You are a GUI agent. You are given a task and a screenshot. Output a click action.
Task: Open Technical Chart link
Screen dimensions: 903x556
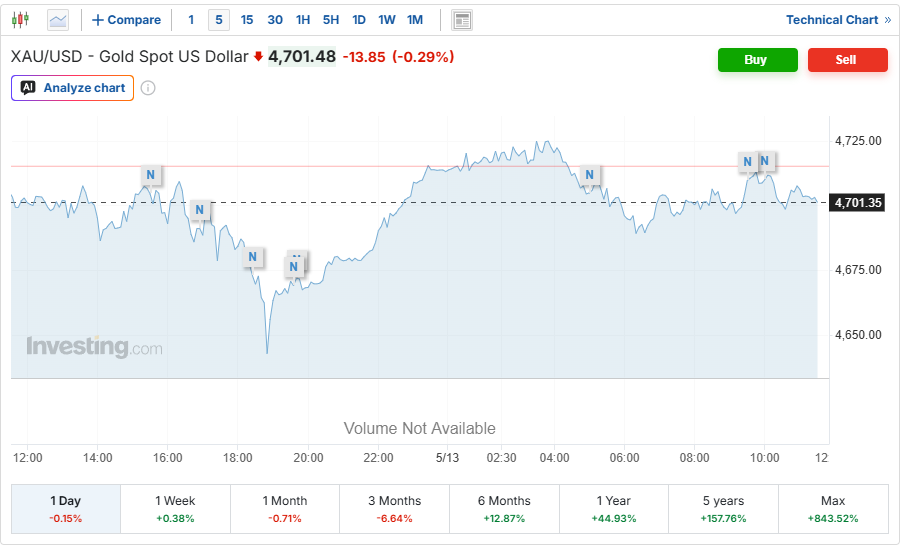pos(838,20)
